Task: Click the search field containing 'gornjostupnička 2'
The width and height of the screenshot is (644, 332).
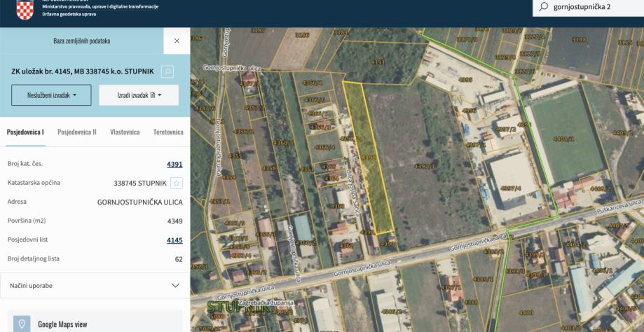Action: click(588, 8)
